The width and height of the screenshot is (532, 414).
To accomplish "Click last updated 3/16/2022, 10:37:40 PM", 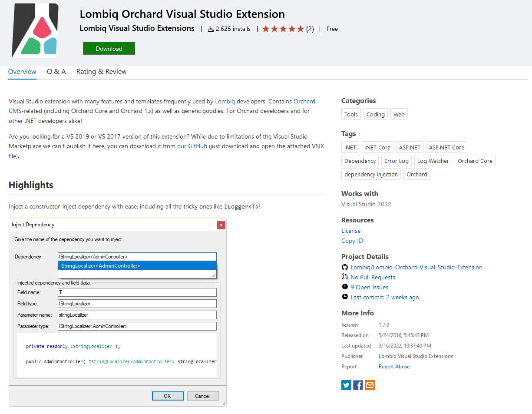I will point(405,346).
